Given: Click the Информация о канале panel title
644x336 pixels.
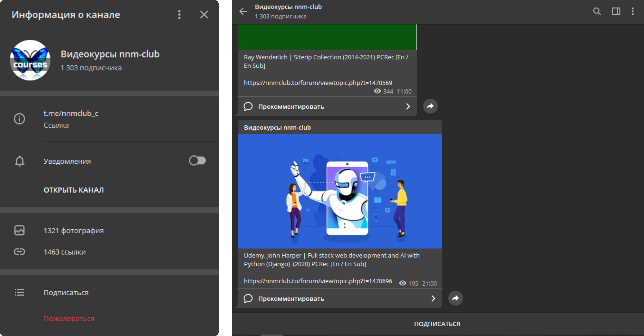Looking at the screenshot, I should [x=66, y=15].
